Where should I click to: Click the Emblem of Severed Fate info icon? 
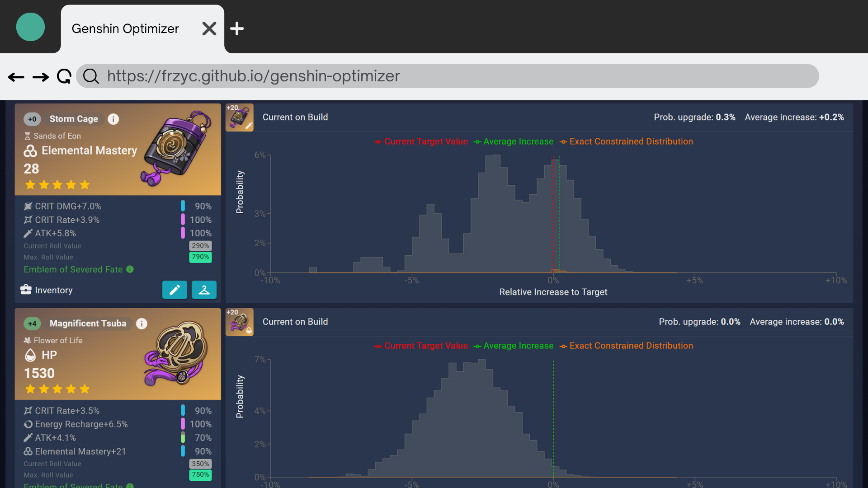tap(130, 269)
